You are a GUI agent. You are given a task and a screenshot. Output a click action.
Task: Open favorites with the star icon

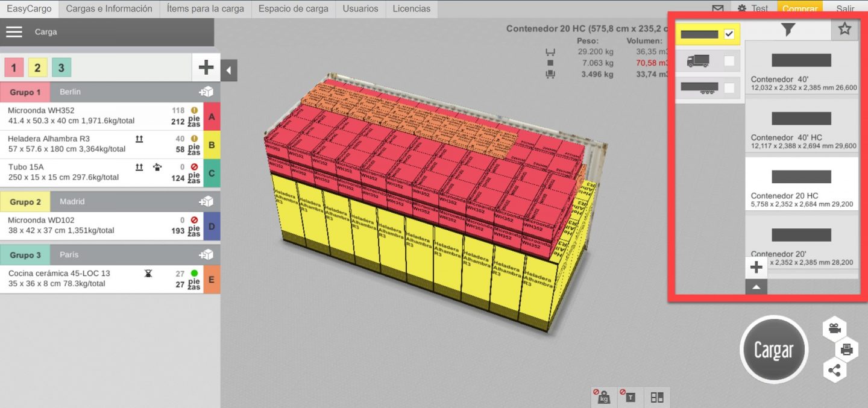(x=844, y=29)
